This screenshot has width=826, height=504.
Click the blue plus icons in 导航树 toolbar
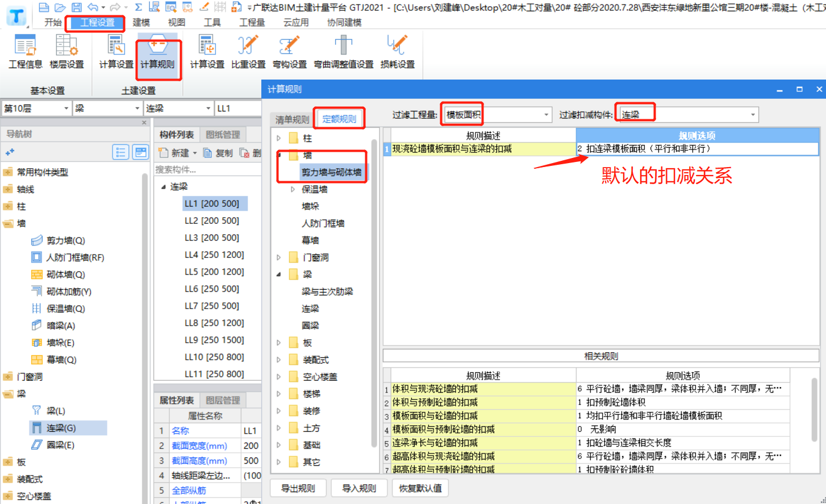point(10,152)
